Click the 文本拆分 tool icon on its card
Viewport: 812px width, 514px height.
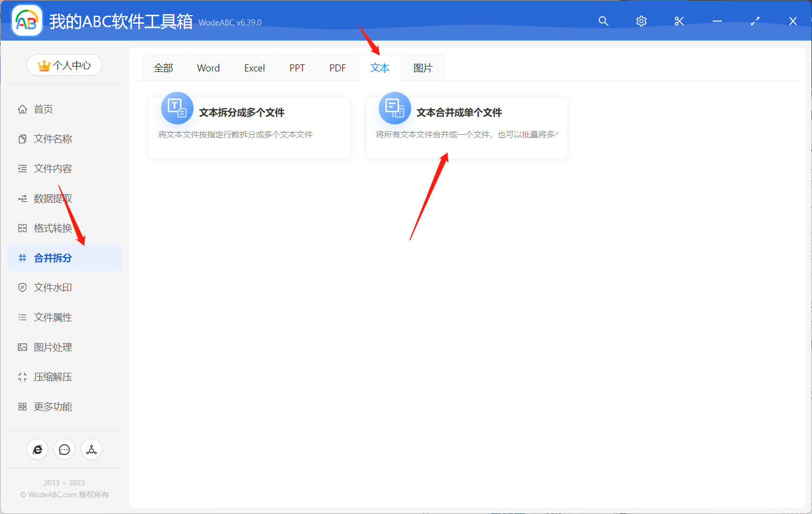[x=177, y=108]
